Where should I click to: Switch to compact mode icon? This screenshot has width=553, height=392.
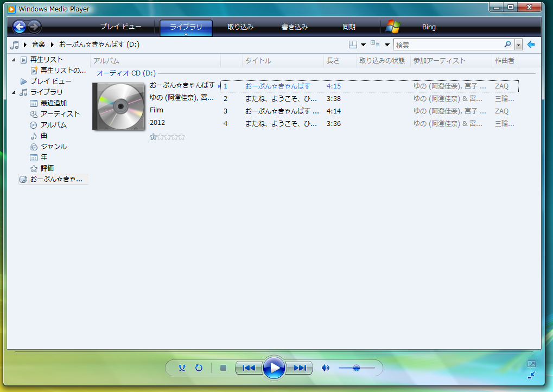point(531,375)
